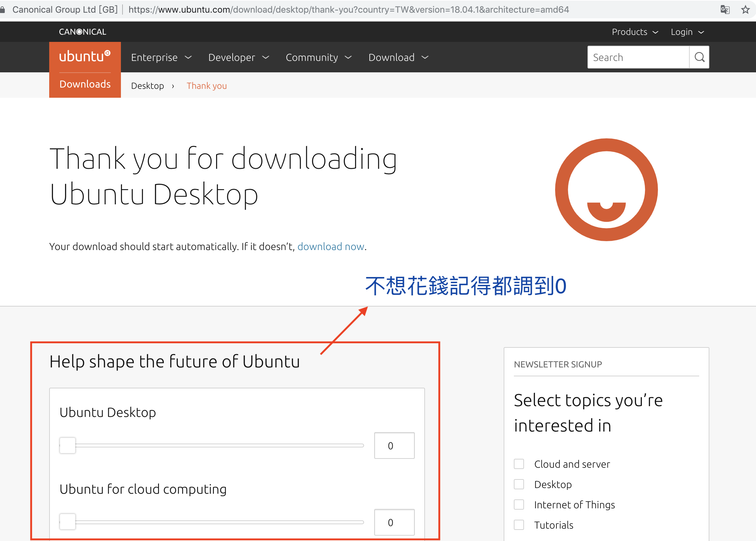Open the Enterprise menu
The width and height of the screenshot is (756, 541).
162,57
